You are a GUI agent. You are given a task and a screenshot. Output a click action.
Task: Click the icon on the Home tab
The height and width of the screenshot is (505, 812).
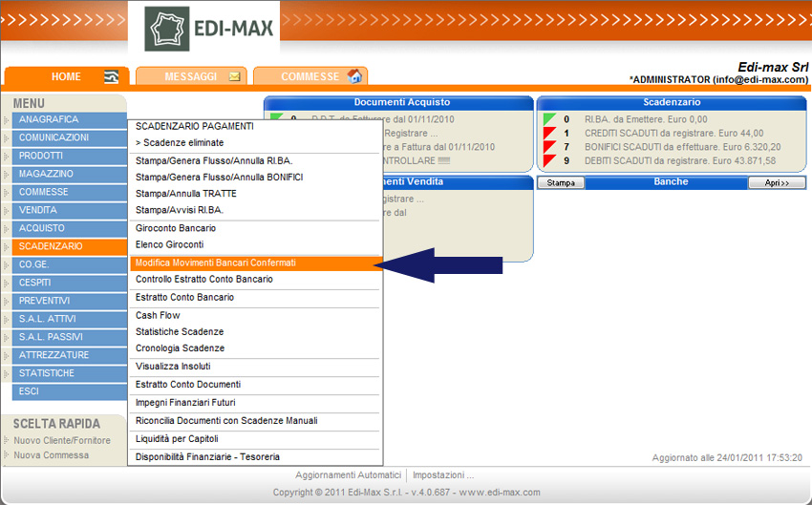pyautogui.click(x=112, y=77)
